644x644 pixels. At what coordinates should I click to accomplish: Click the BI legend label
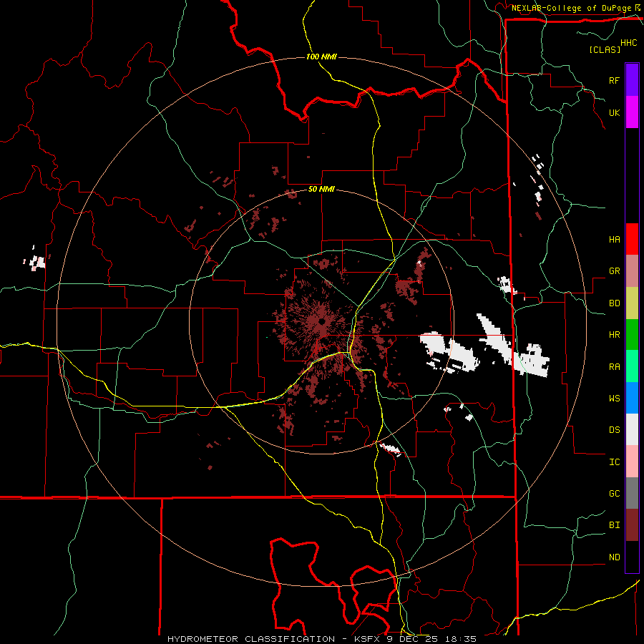(x=614, y=525)
